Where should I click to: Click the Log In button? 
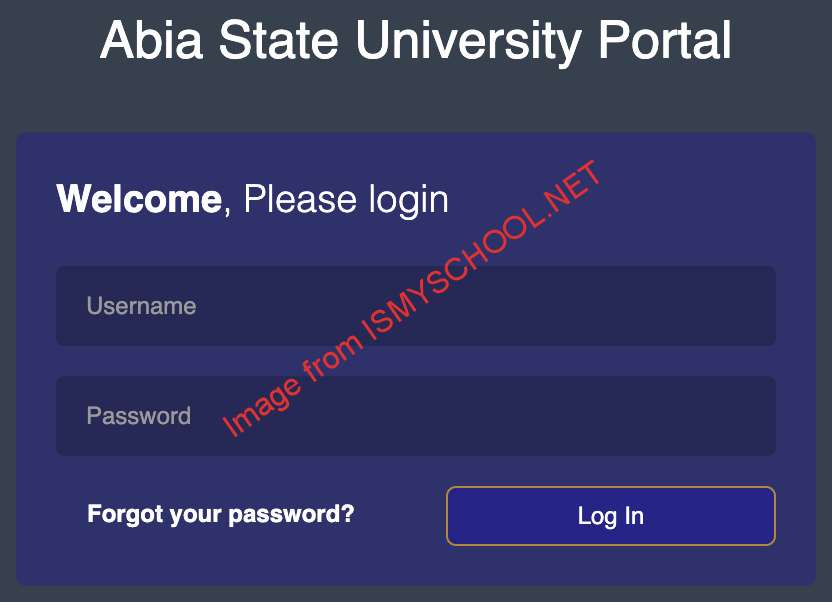point(611,516)
